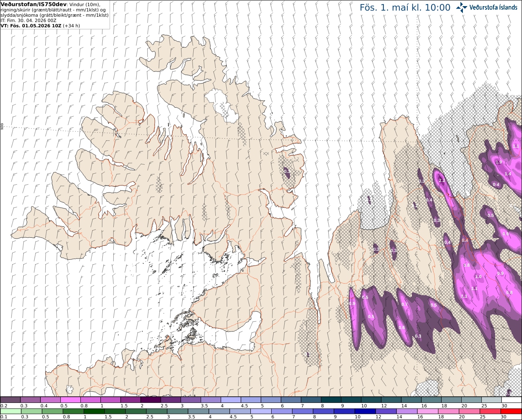522x420 pixels.
Task: Pick the dark blue 10 mm rain legend swatch
Action: pyautogui.click(x=364, y=411)
